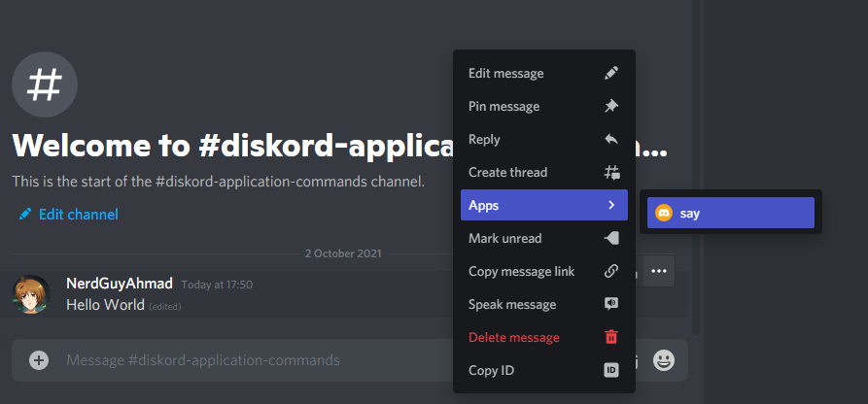
Task: Click the blue pencil icon beside Edit channel
Action: tap(24, 215)
